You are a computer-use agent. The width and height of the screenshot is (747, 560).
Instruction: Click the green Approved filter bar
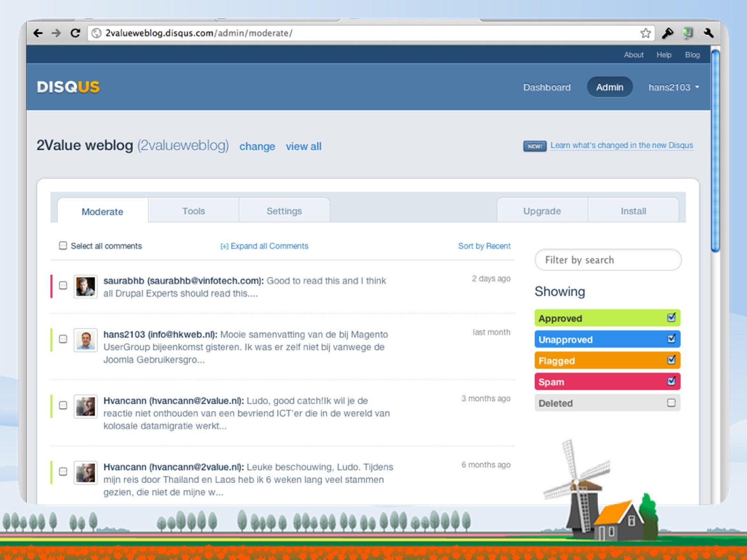607,318
